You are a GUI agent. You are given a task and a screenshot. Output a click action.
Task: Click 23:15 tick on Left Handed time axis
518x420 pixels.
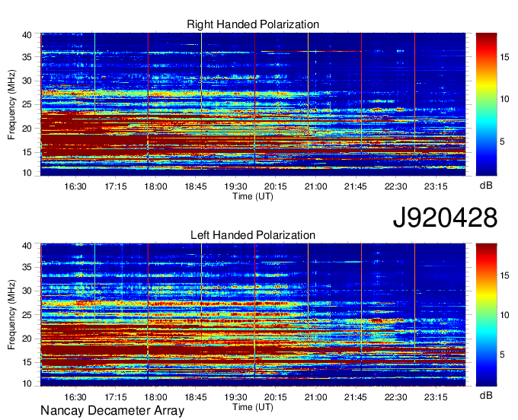pos(436,397)
